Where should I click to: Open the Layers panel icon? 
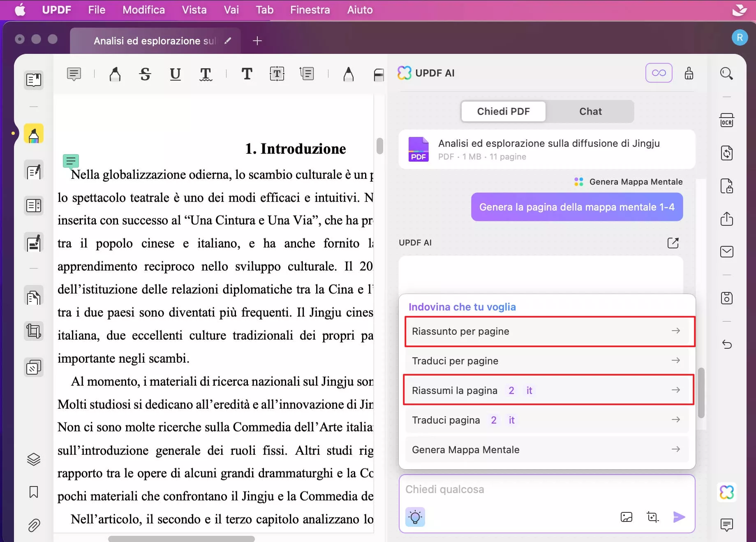pos(34,459)
